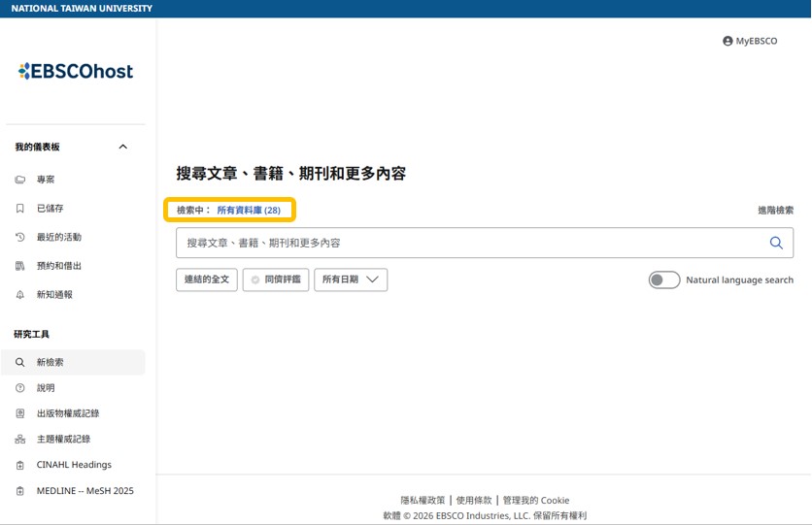
Task: Select CINAHL Headings in sidebar
Action: pos(74,465)
